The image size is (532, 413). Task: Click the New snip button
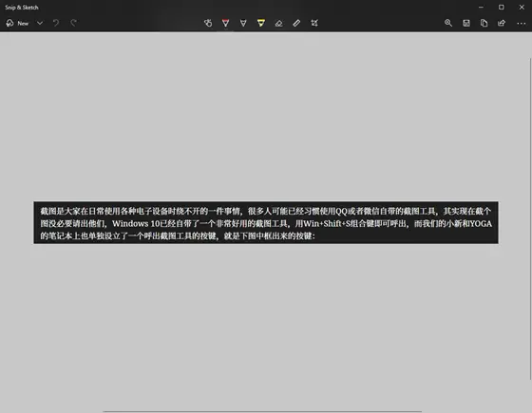[x=17, y=23]
